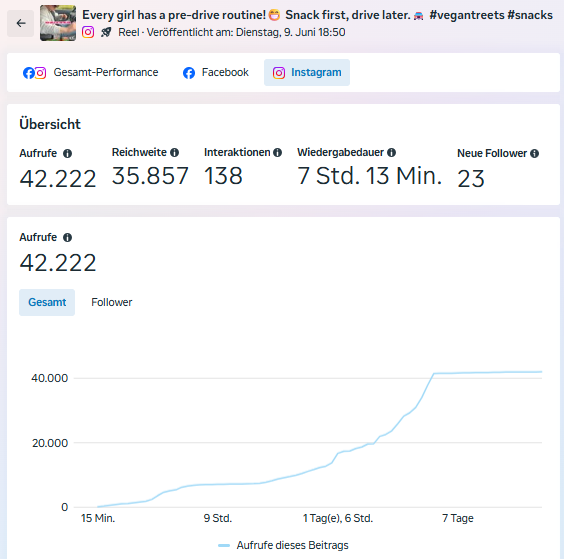564x559 pixels.
Task: Click the 35.857 Reichweite value
Action: click(150, 176)
